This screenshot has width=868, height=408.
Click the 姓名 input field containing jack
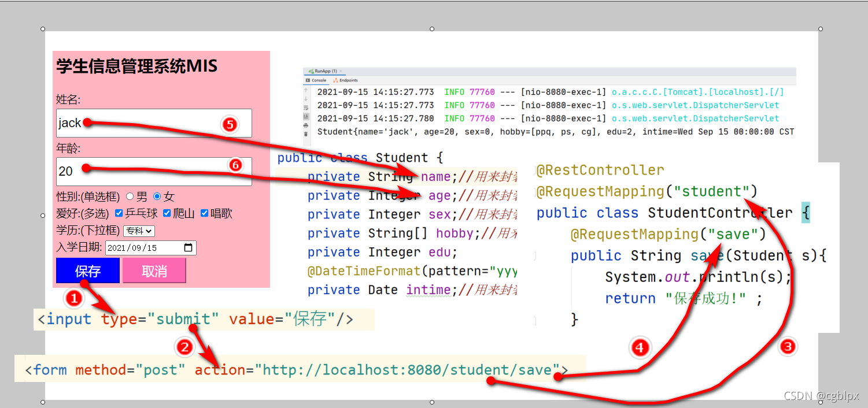pyautogui.click(x=154, y=123)
